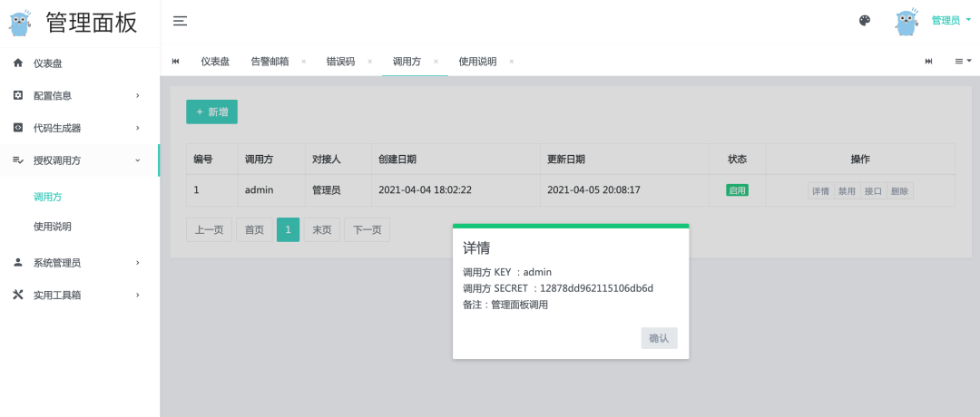This screenshot has width=980, height=417.
Task: Switch to the 告警邮箱 tab
Action: click(269, 62)
